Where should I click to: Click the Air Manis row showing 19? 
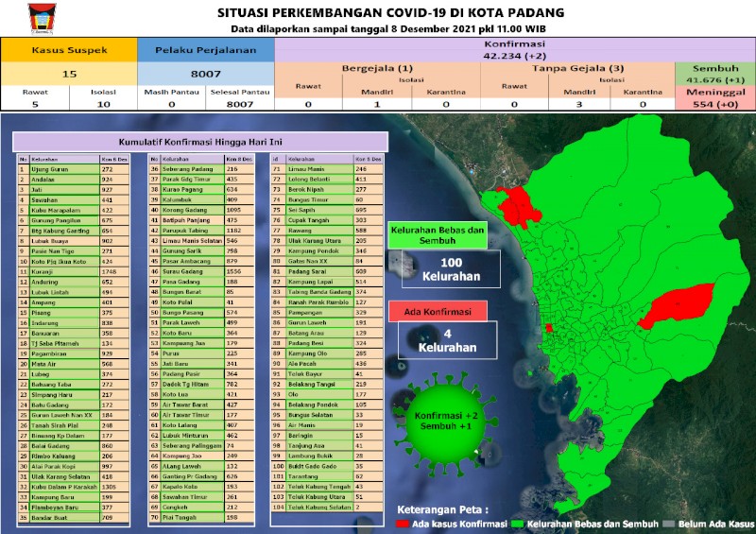point(327,425)
